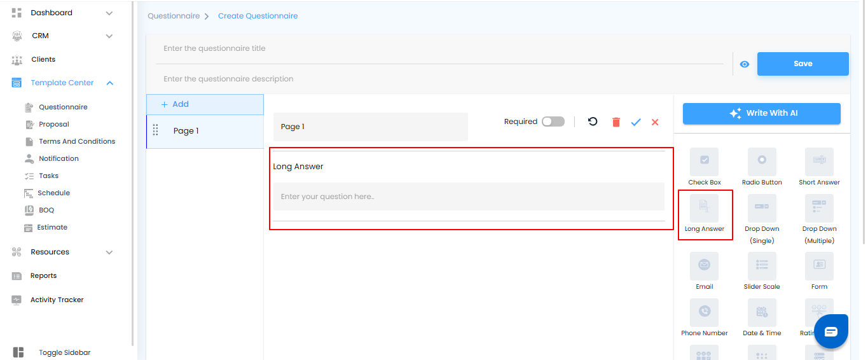Image resolution: width=868 pixels, height=360 pixels.
Task: Expand the Dashboard menu chevron
Action: 109,13
